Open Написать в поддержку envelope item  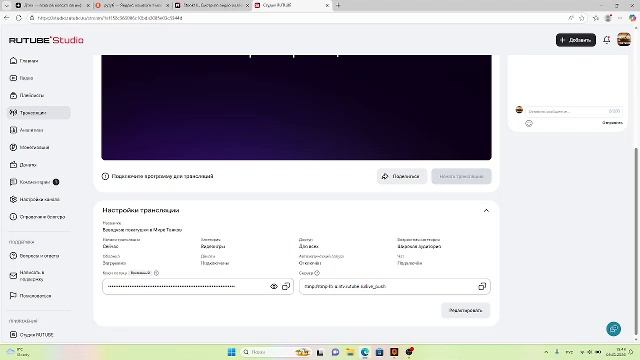coord(27,276)
